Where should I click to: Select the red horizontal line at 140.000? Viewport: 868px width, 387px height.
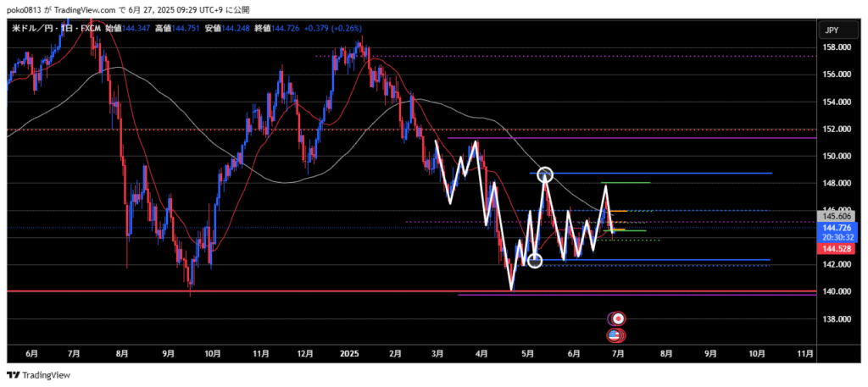point(254,291)
